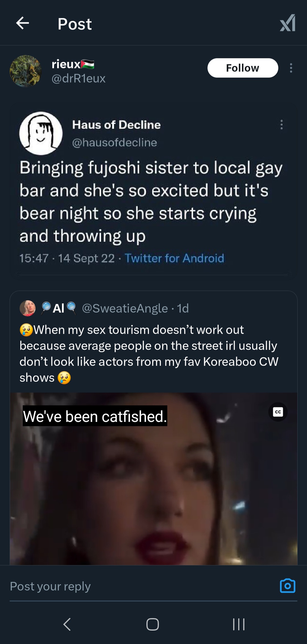Open more options next to Follow button
The width and height of the screenshot is (307, 644).
point(291,68)
